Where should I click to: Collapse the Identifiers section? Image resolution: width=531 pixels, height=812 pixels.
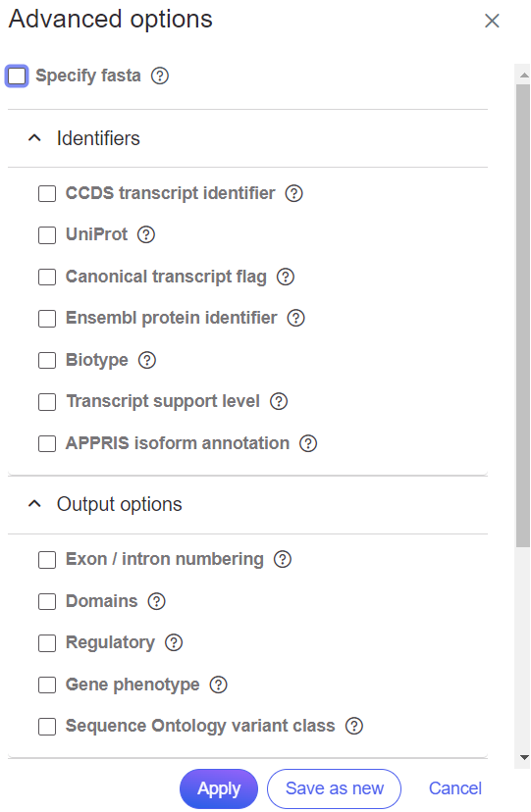click(34, 138)
